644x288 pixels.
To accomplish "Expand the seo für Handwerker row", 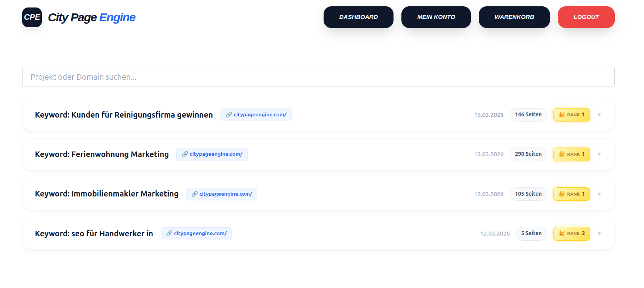I will [599, 234].
